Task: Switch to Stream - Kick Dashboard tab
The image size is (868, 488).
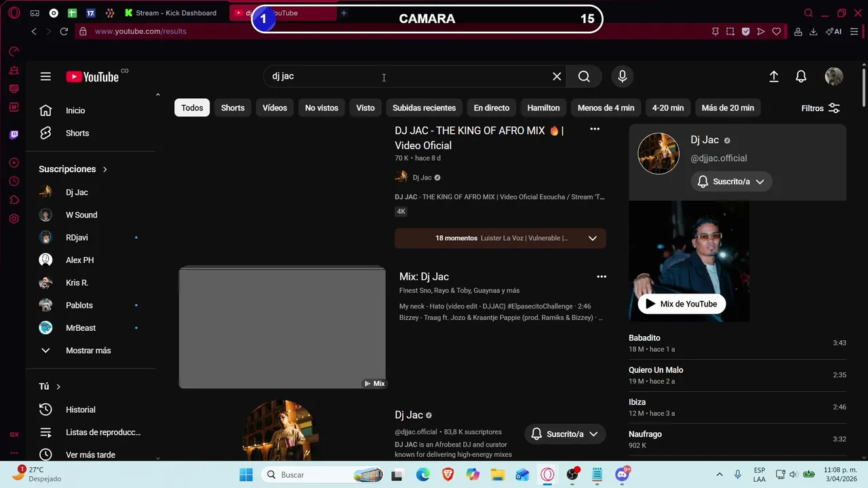Action: click(171, 13)
